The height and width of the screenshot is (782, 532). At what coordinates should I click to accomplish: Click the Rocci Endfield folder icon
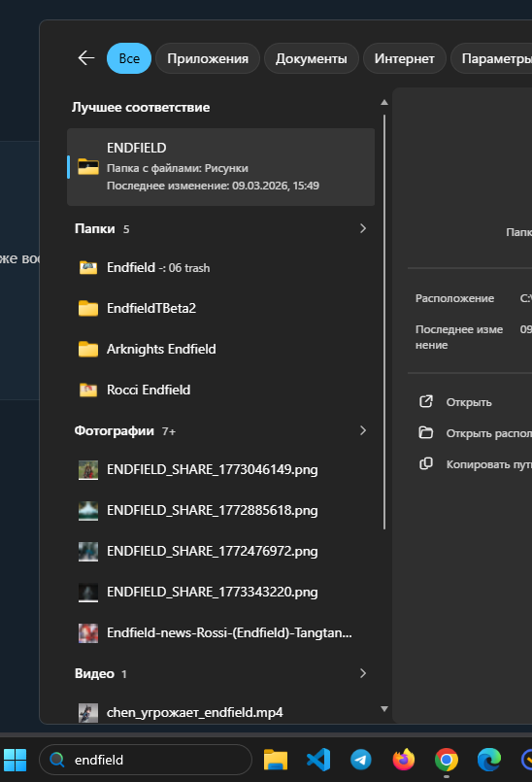point(88,390)
